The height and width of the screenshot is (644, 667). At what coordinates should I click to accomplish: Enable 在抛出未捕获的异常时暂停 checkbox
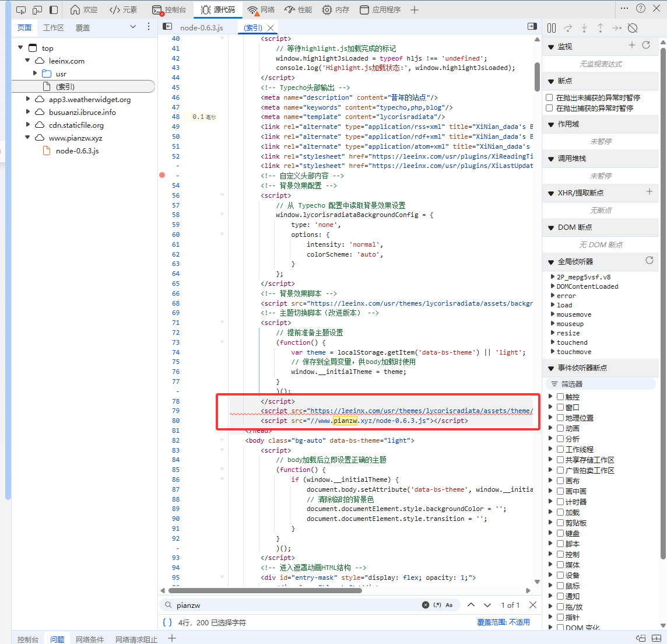tap(549, 97)
